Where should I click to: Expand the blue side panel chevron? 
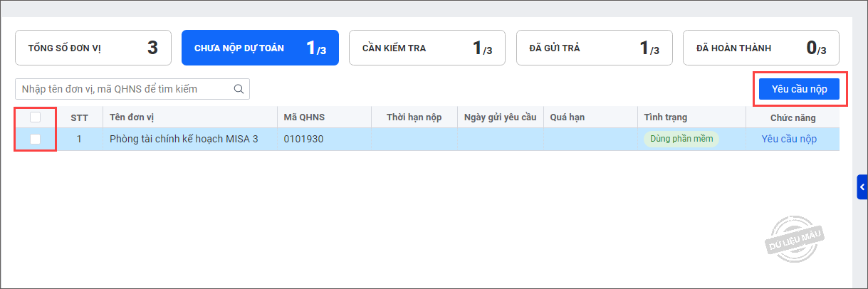[862, 187]
